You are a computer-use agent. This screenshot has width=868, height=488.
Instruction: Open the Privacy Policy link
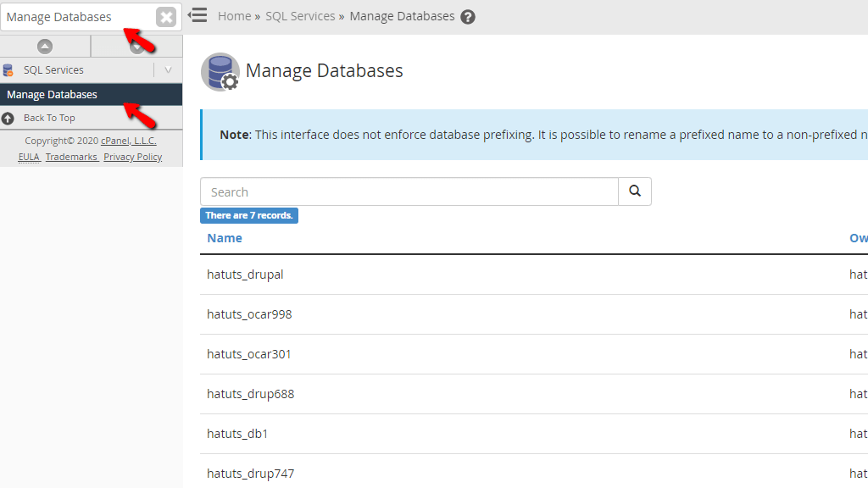[133, 157]
